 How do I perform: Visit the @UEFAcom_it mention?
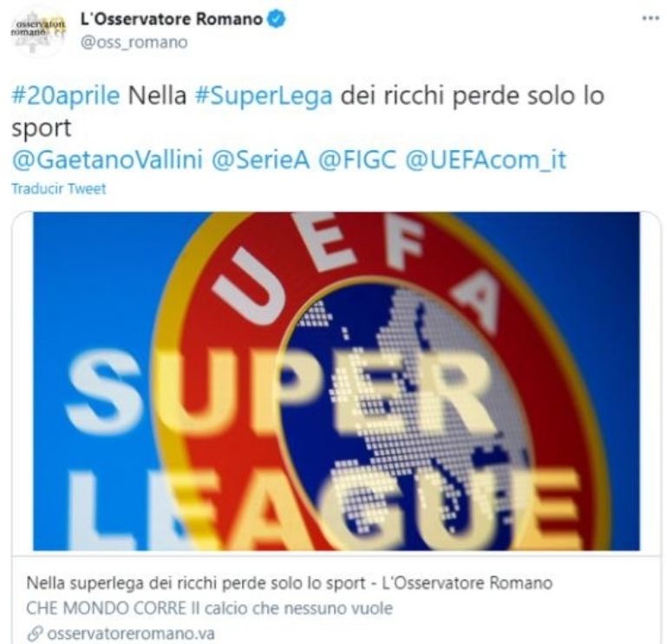(486, 160)
